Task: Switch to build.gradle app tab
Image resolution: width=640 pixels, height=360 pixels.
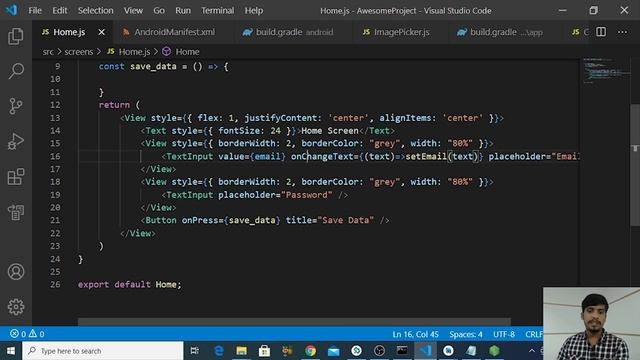Action: pos(506,32)
